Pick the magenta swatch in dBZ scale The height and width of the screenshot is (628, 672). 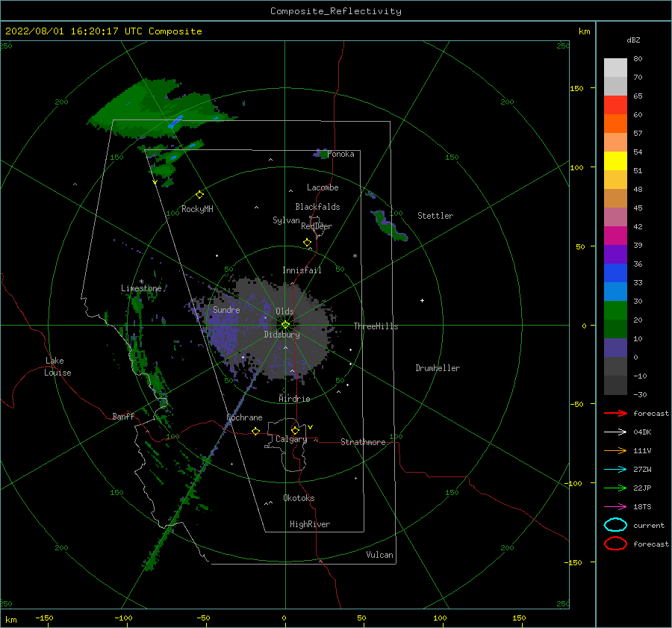tap(615, 235)
